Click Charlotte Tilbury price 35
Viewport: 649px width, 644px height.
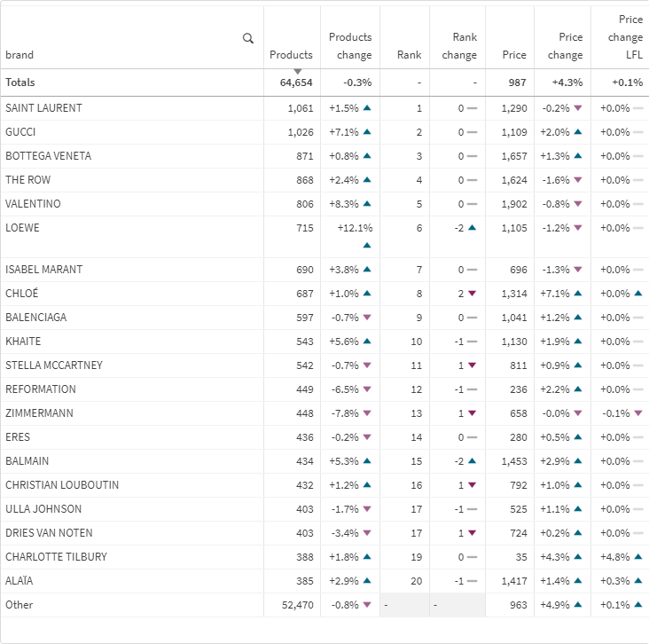(x=521, y=557)
